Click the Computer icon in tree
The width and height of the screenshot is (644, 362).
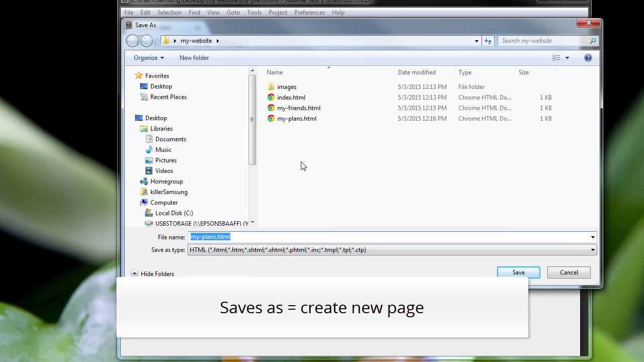[x=144, y=203]
